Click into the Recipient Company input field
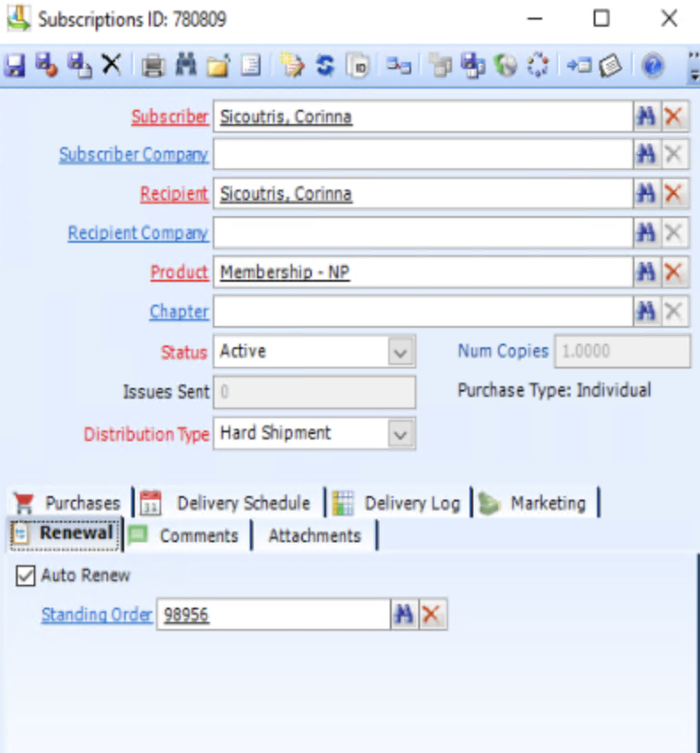 [x=422, y=234]
